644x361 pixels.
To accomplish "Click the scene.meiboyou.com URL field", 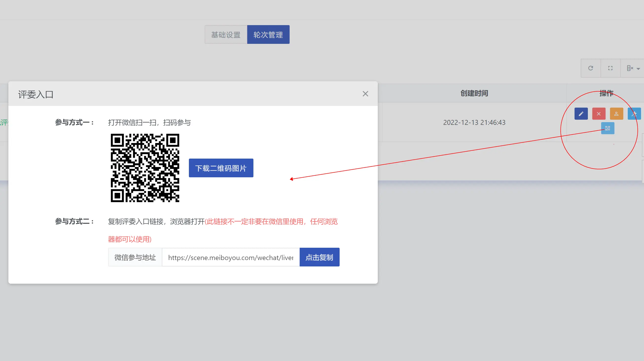I will (231, 257).
